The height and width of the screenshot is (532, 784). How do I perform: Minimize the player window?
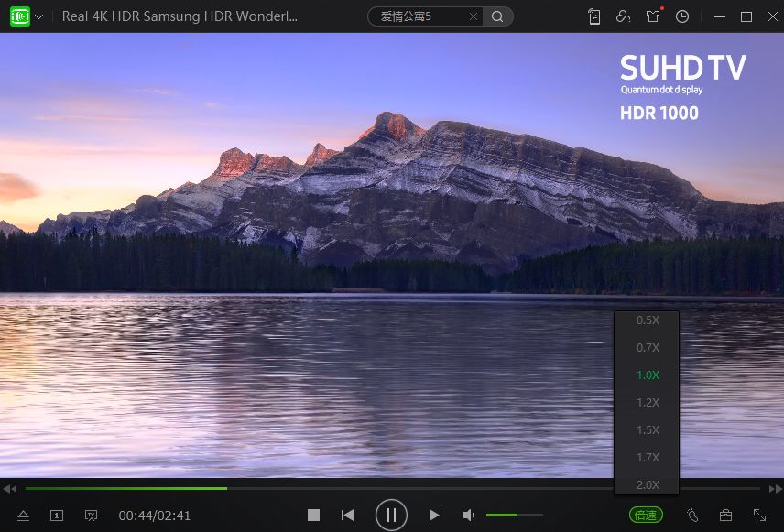(720, 17)
